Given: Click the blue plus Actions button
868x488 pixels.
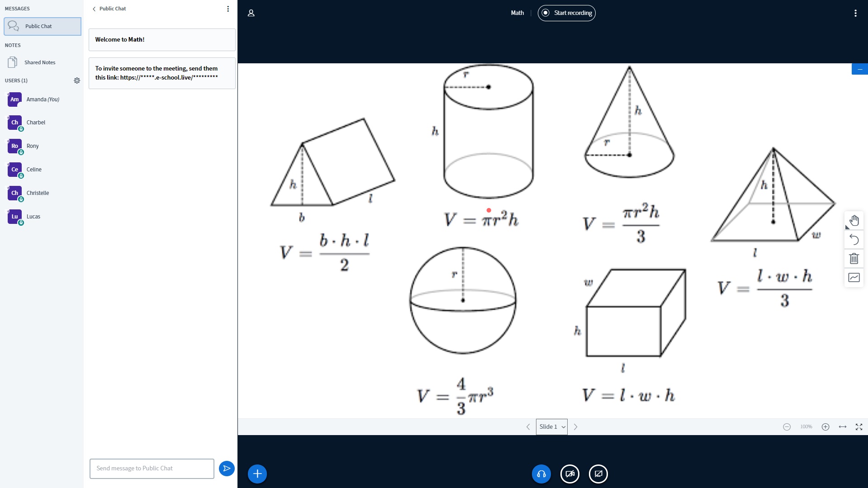Looking at the screenshot, I should pos(257,474).
